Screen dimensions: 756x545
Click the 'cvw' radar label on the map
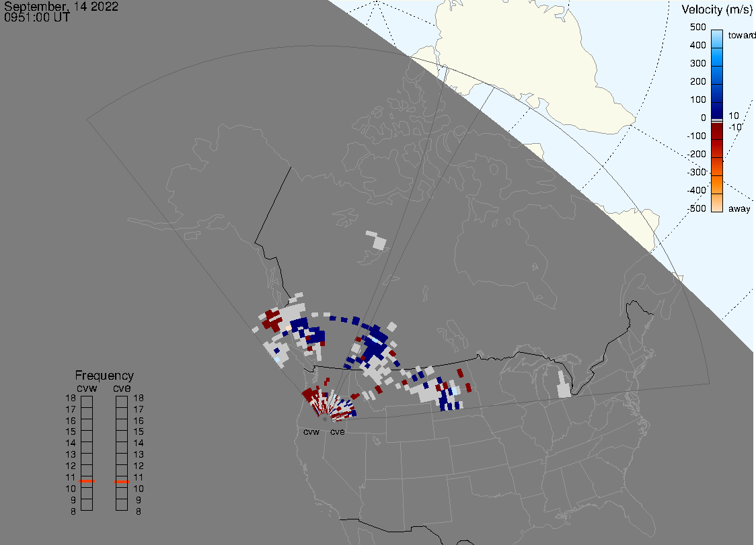click(x=311, y=431)
